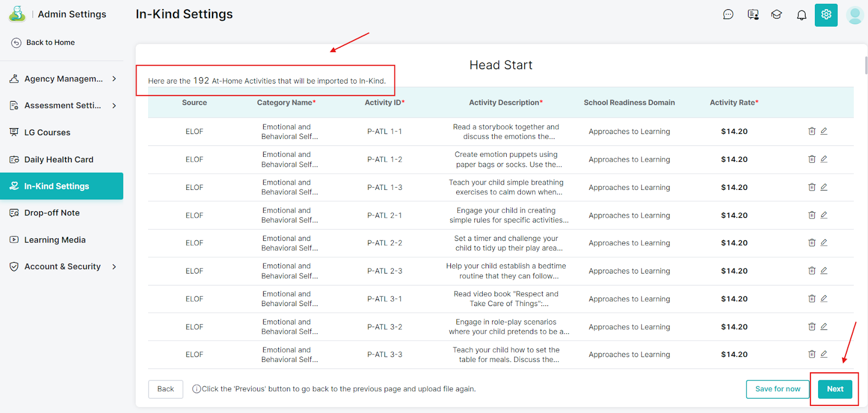Open the user profile avatar
Screen dimensions: 868x413
pos(854,15)
